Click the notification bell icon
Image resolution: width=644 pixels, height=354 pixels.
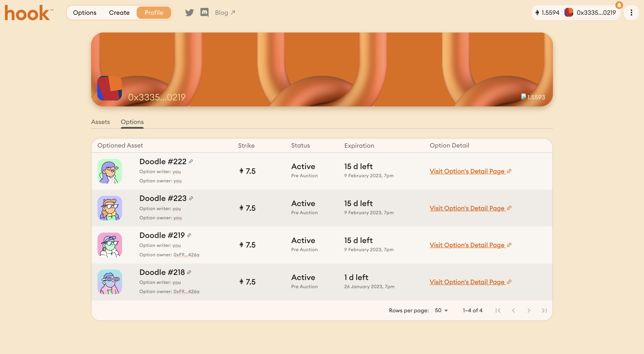619,5
